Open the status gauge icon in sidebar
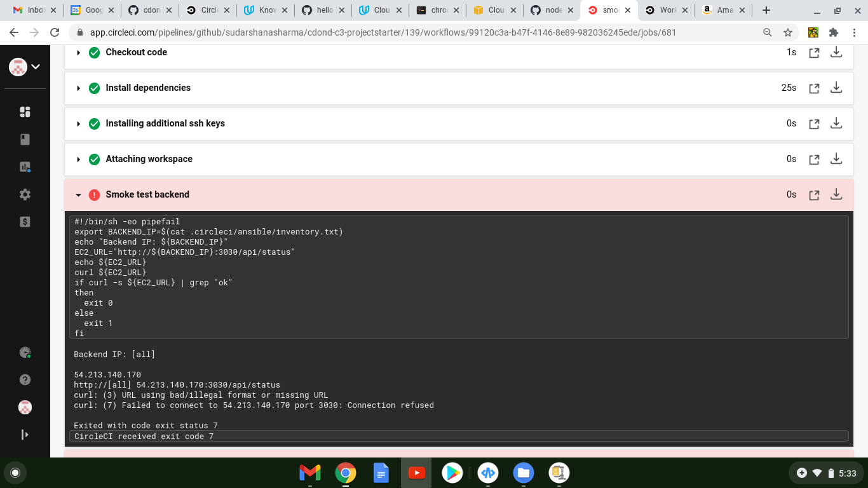This screenshot has width=868, height=488. tap(25, 352)
